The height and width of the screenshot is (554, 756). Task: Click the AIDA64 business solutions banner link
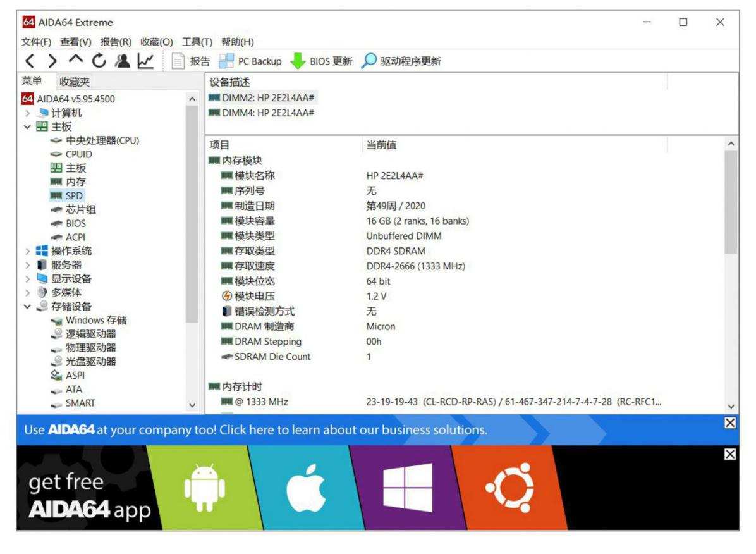(x=256, y=430)
